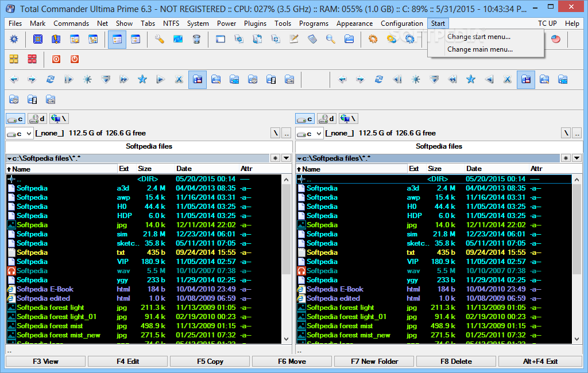Click left panel Size column header

pos(155,169)
